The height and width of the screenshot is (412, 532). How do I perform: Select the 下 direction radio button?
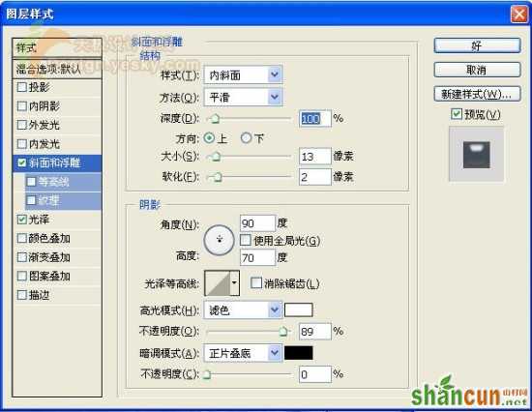click(x=246, y=138)
